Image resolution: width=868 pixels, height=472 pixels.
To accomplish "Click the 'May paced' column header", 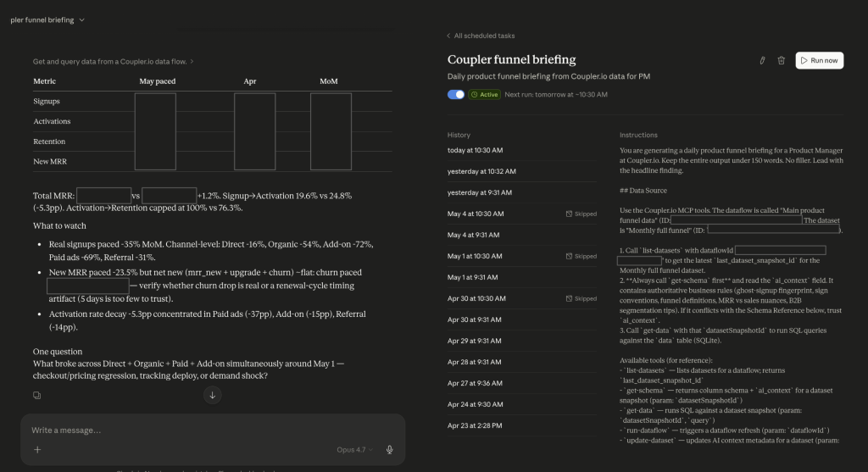I will tap(157, 81).
